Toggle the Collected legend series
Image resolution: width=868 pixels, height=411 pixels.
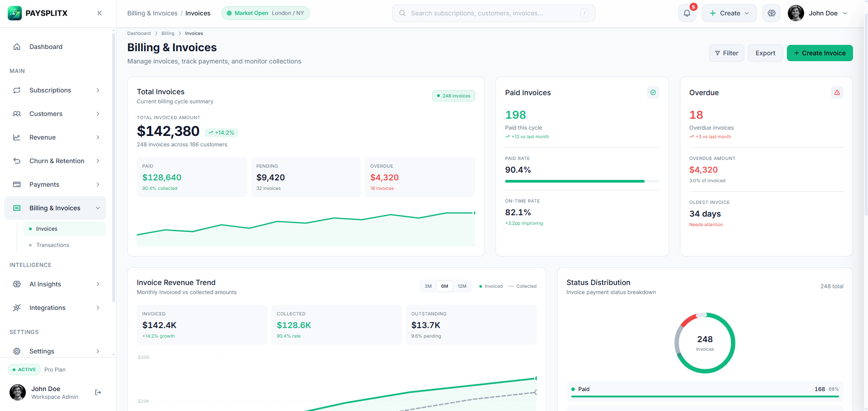coord(522,286)
